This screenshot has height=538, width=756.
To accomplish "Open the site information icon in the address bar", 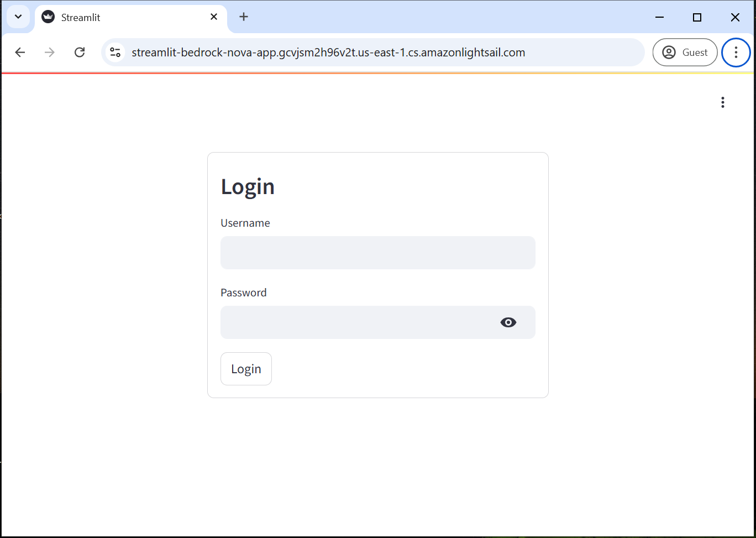I will click(x=115, y=53).
